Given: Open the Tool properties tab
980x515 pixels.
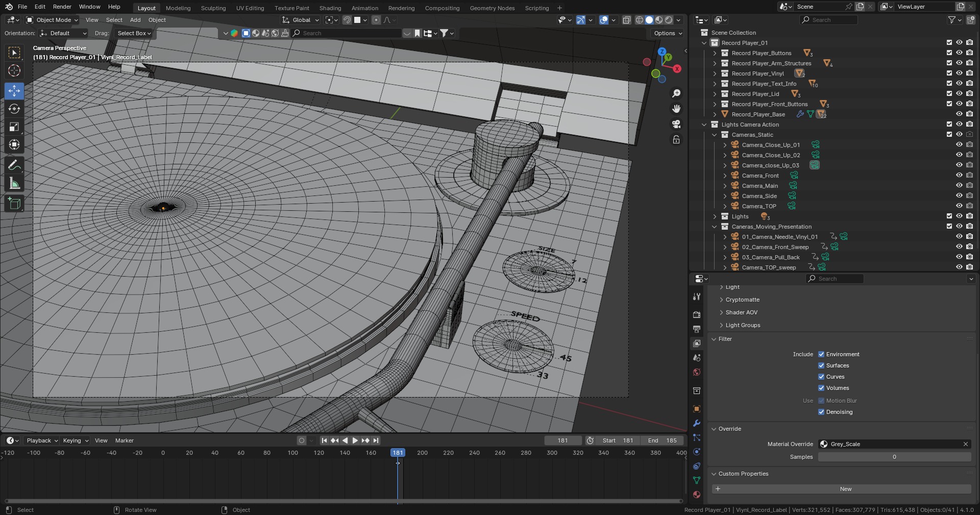Looking at the screenshot, I should point(697,297).
